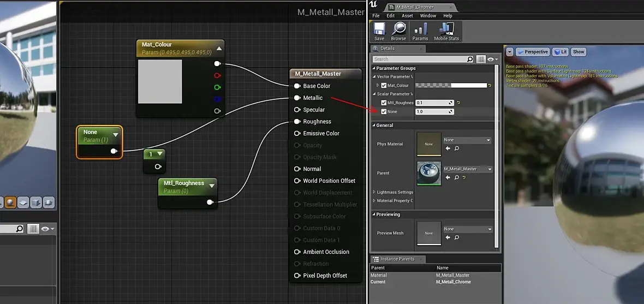Toggle the Lit view mode button

point(560,52)
